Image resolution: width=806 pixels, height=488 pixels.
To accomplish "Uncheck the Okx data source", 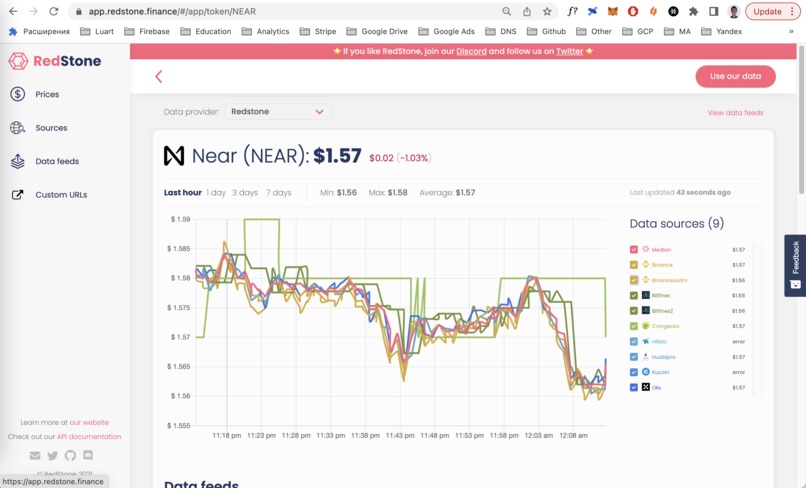I will click(634, 387).
